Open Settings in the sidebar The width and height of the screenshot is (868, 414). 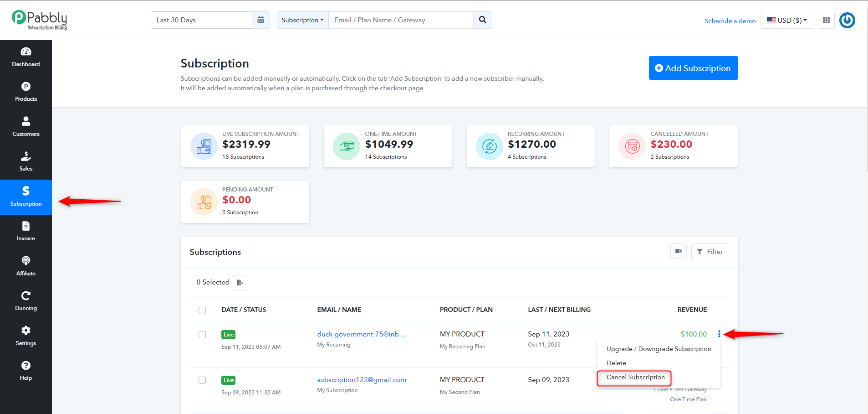point(26,336)
